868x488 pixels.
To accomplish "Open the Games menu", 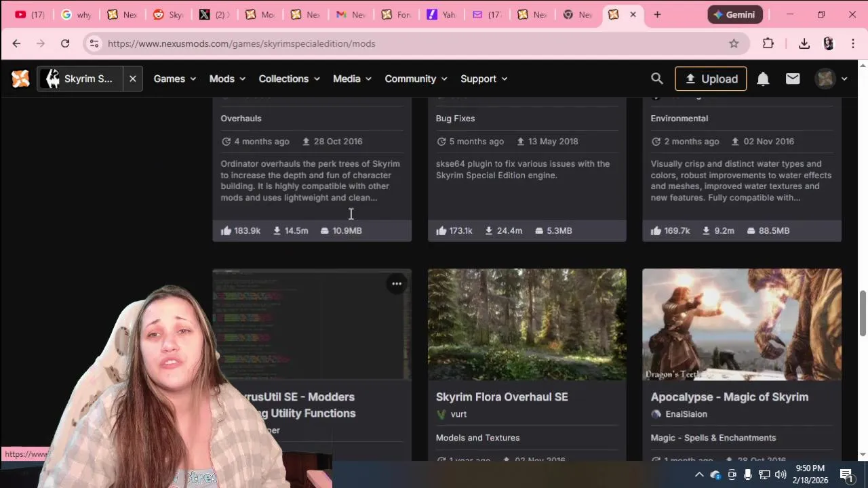I will pyautogui.click(x=175, y=79).
